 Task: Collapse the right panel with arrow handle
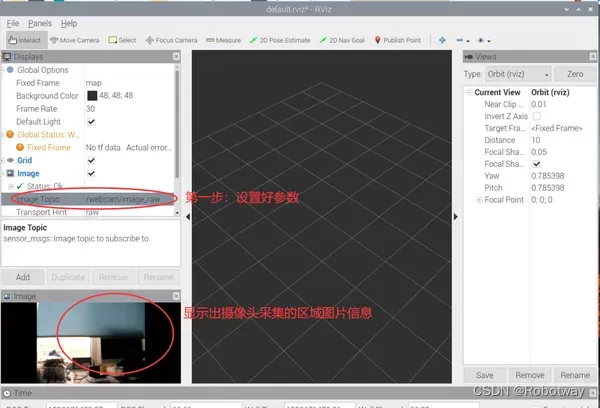point(455,217)
